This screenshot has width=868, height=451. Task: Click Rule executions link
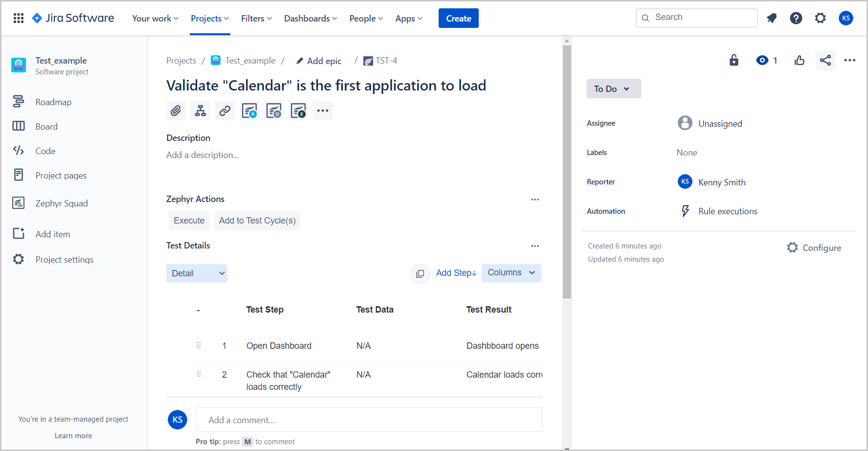tap(728, 211)
